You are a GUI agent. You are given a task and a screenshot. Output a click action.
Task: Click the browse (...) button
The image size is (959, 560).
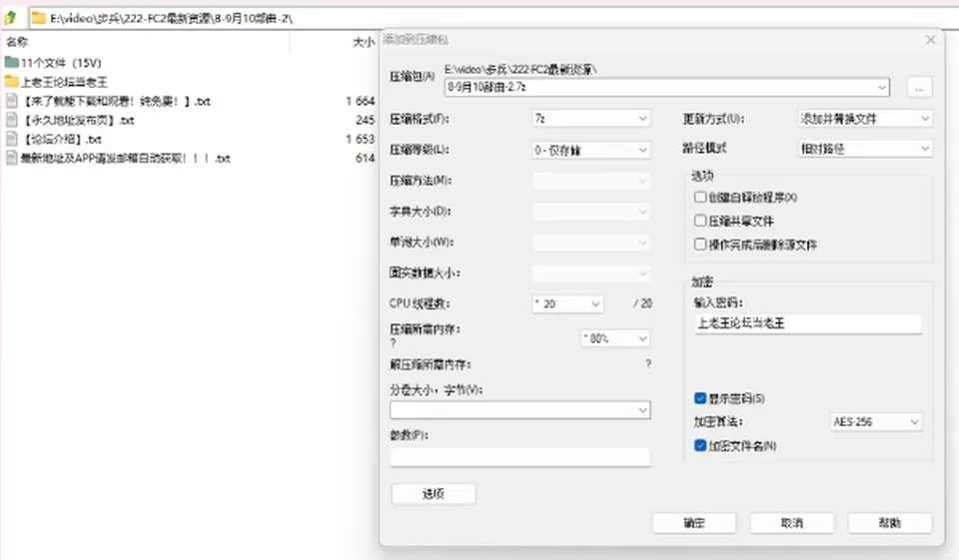(919, 88)
